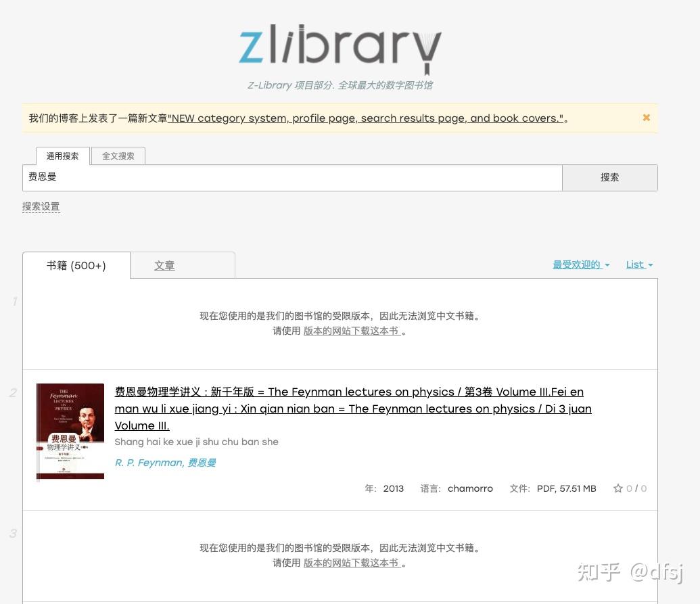Expand 搜索设置 options

41,206
